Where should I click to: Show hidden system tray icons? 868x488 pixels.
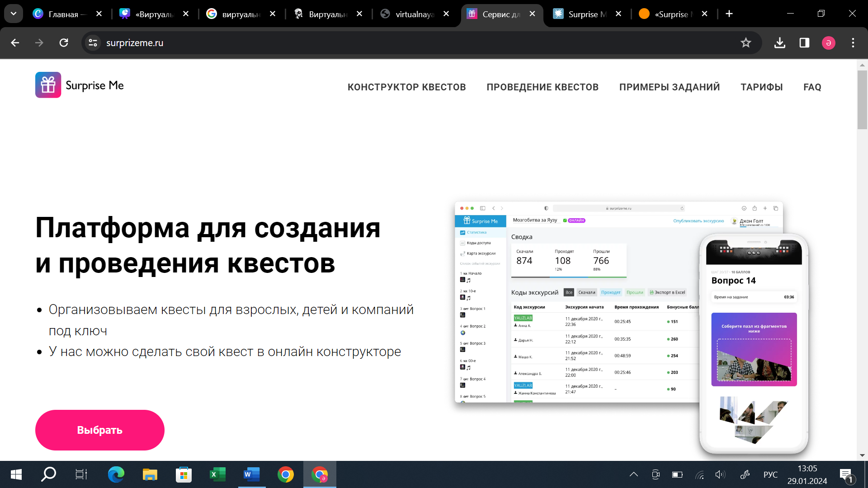pos(633,474)
